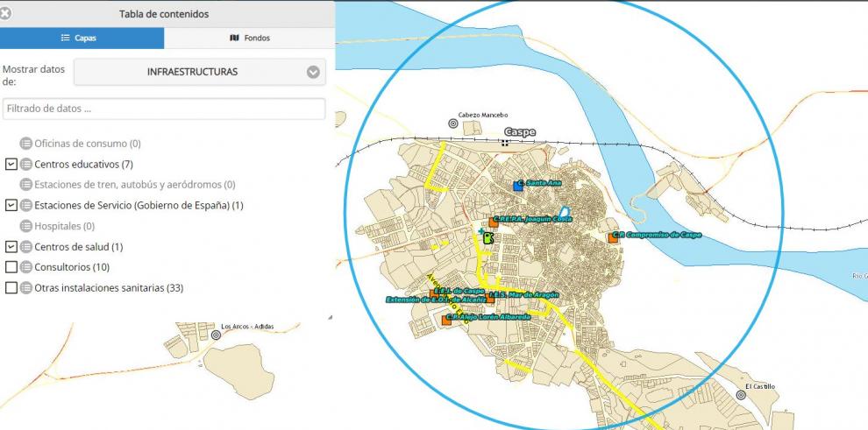The width and height of the screenshot is (868, 430).
Task: Click the blue C. Santa Ana school marker
Action: [x=518, y=186]
